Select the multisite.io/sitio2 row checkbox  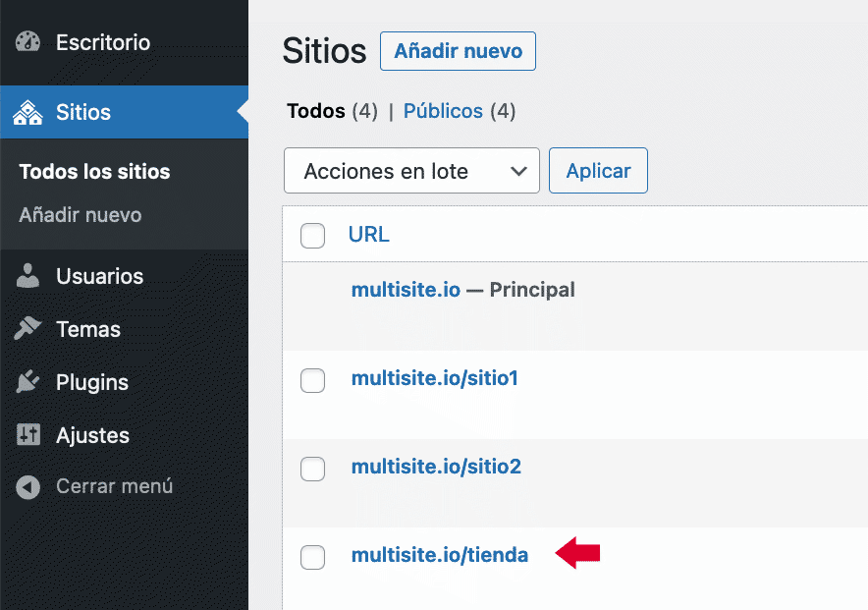click(312, 469)
